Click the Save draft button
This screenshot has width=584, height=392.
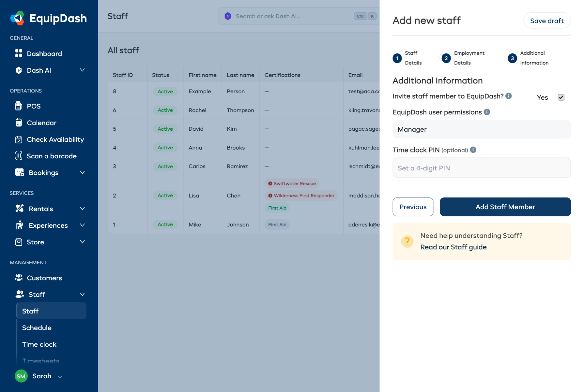point(547,21)
